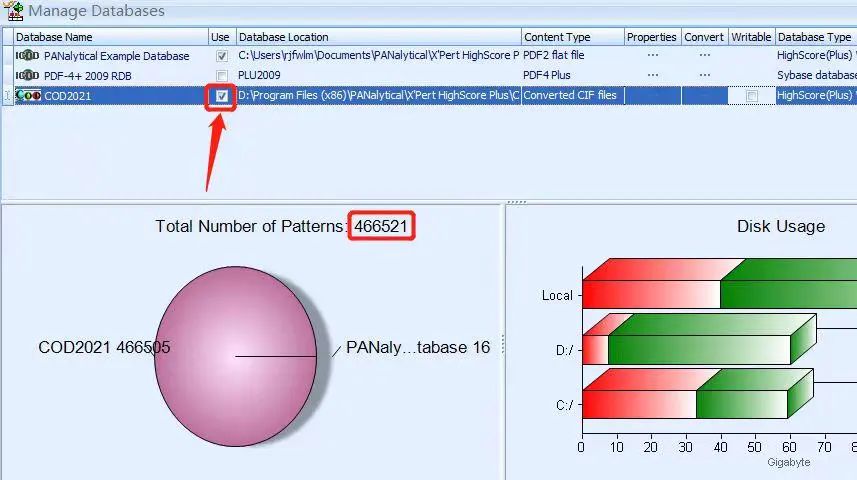
Task: Click the C:/ disk usage bar
Action: coord(698,394)
